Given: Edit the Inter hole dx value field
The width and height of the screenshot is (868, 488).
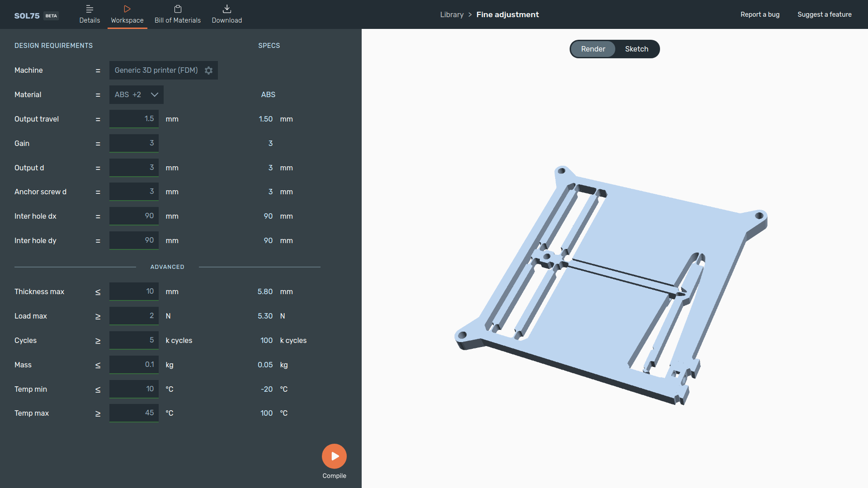Looking at the screenshot, I should (134, 216).
